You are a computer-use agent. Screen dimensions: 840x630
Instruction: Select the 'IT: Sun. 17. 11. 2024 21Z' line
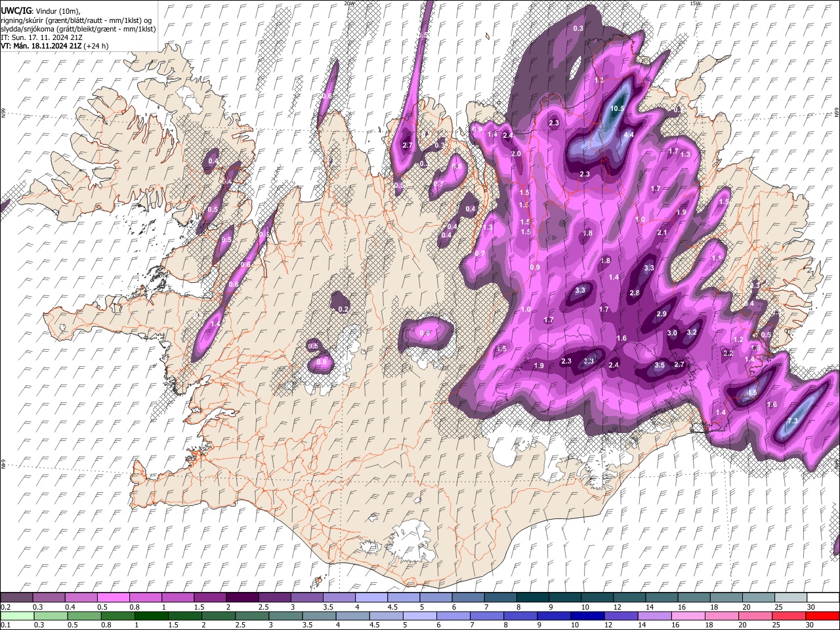pos(42,37)
